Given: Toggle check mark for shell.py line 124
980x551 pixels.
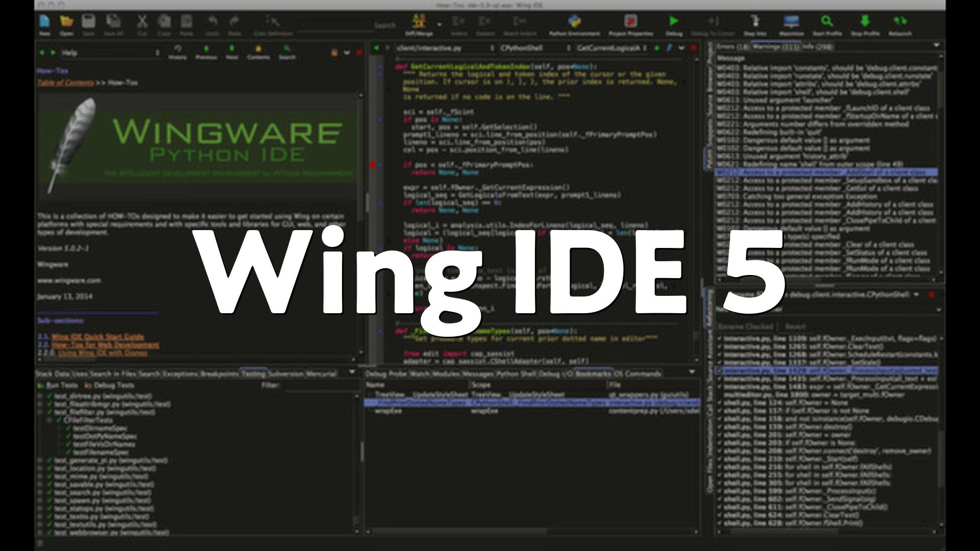Looking at the screenshot, I should (x=719, y=403).
